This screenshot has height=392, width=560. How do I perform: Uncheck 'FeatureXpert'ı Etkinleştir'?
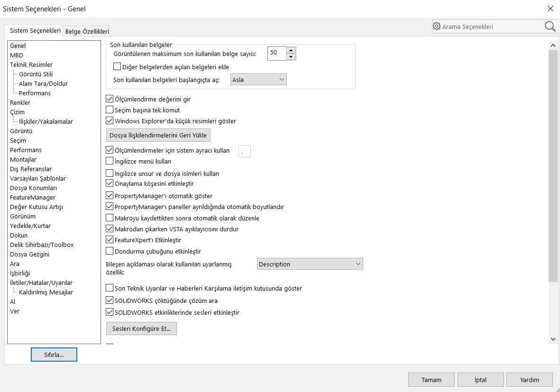tap(110, 239)
